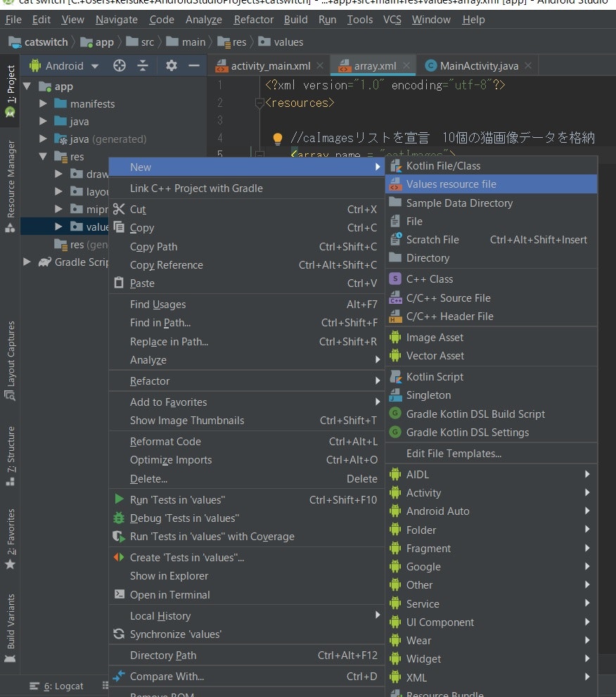Open the VCS menu

[x=392, y=20]
